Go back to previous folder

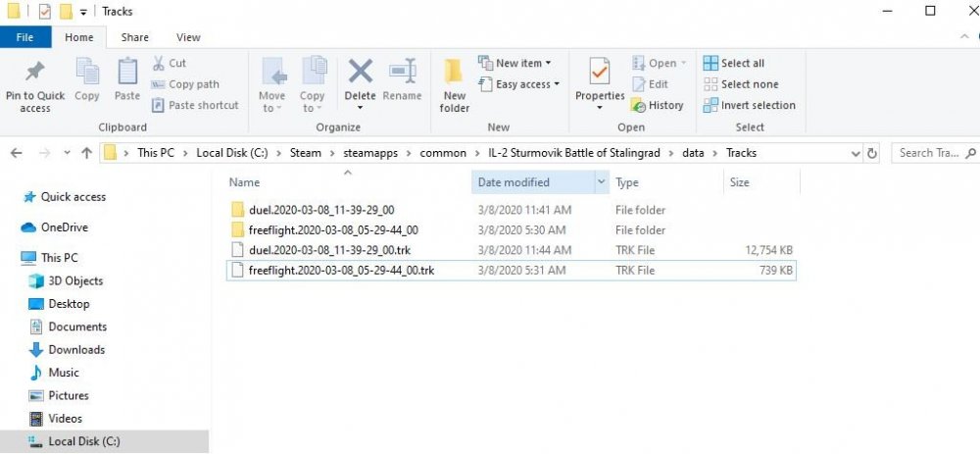pos(17,153)
